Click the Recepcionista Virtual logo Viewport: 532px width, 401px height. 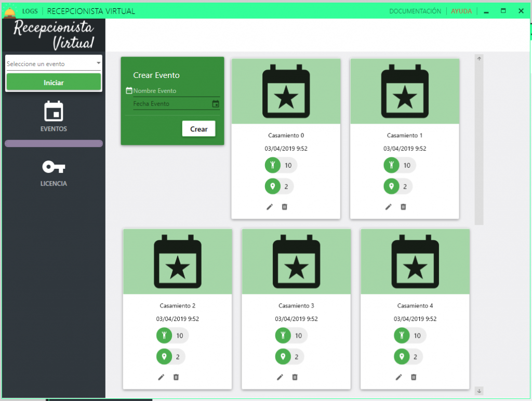coord(54,35)
